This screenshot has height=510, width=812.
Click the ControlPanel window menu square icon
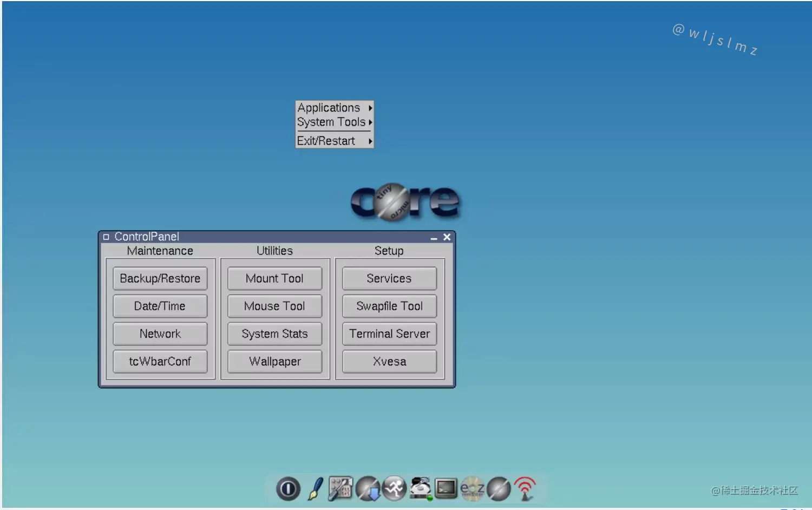[106, 237]
